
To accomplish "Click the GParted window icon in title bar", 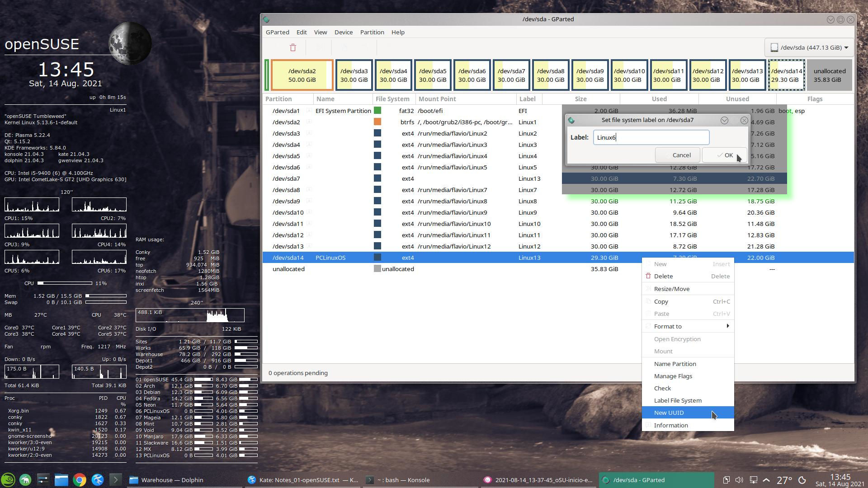I will pyautogui.click(x=266, y=19).
